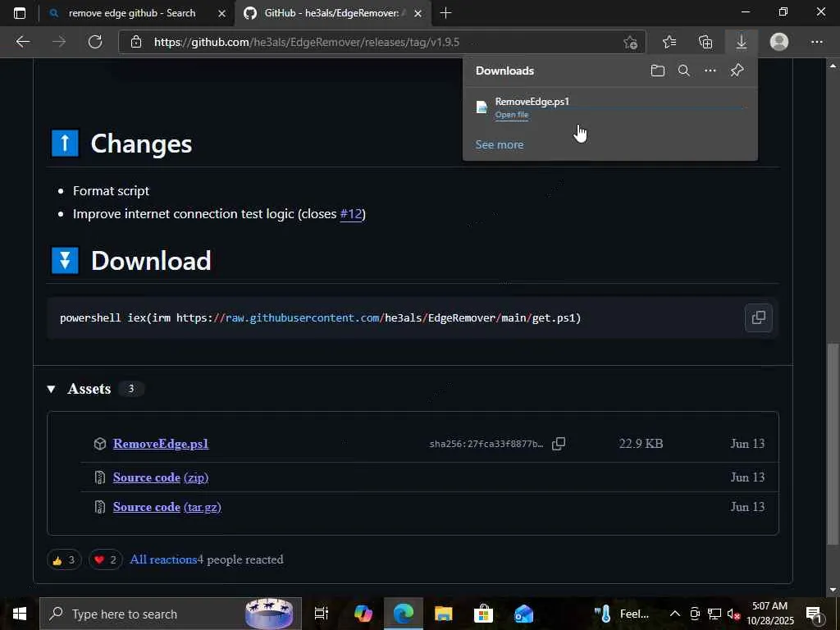Open Outlook from the taskbar
The image size is (840, 630).
(523, 614)
